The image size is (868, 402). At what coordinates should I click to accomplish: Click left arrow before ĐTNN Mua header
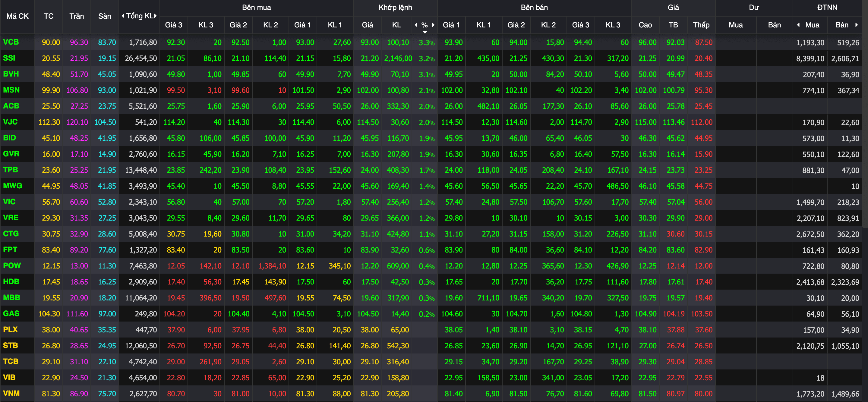[798, 25]
